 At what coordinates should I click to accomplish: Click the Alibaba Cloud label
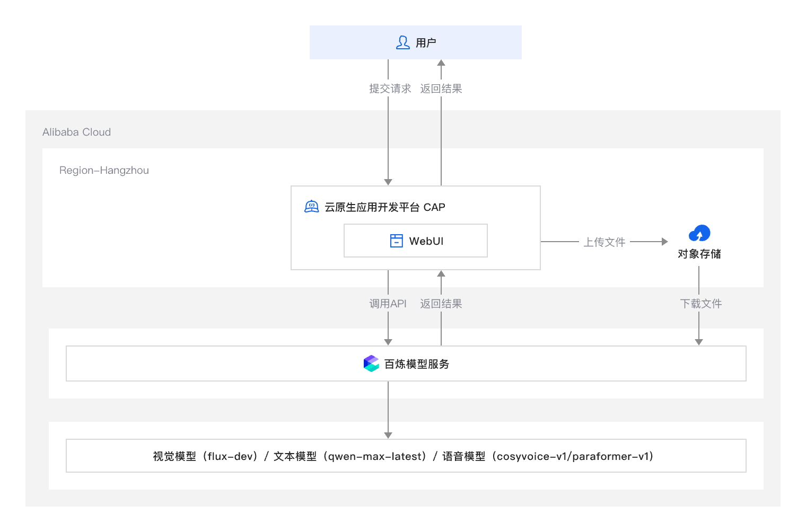(77, 132)
